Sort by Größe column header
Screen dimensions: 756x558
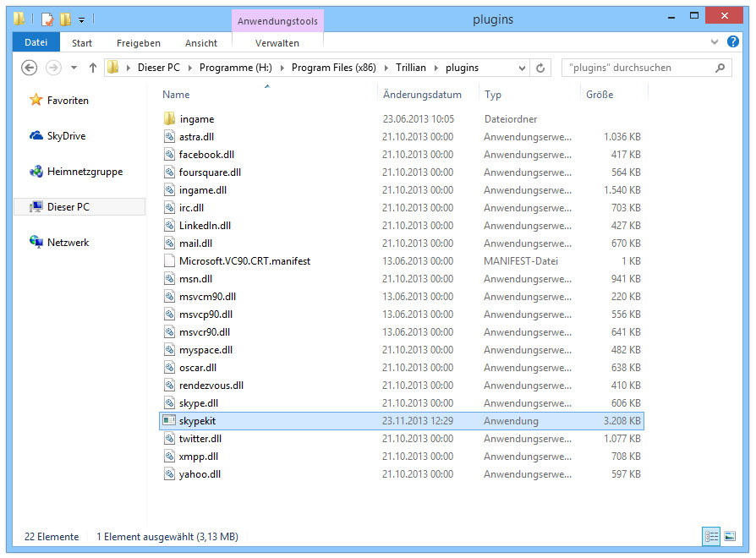[x=600, y=95]
